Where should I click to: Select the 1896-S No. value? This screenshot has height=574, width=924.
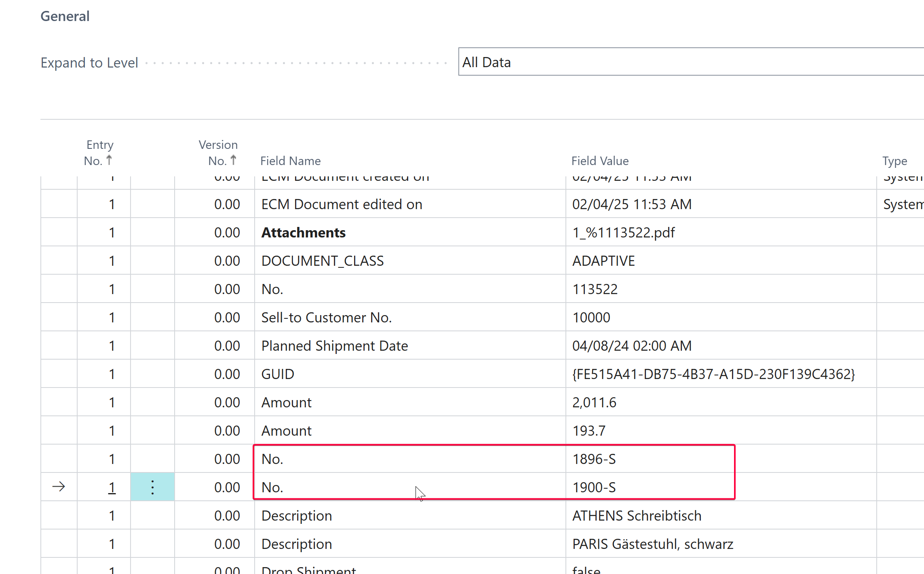coord(594,459)
